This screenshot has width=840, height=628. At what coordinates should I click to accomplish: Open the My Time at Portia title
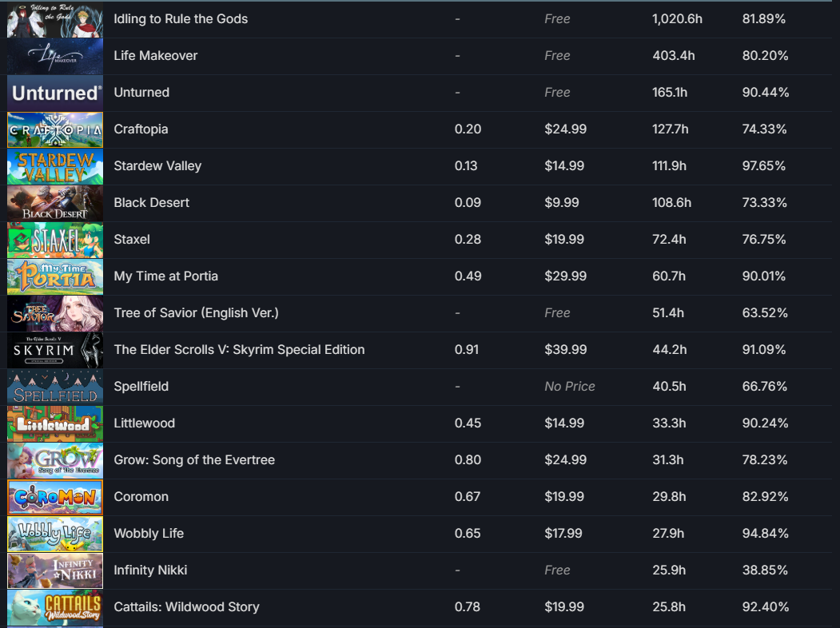(165, 276)
